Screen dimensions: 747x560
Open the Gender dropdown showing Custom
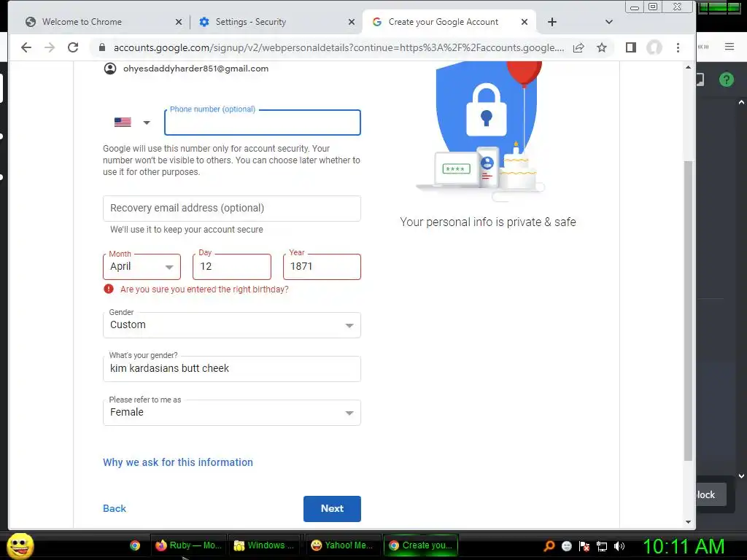[231, 325]
